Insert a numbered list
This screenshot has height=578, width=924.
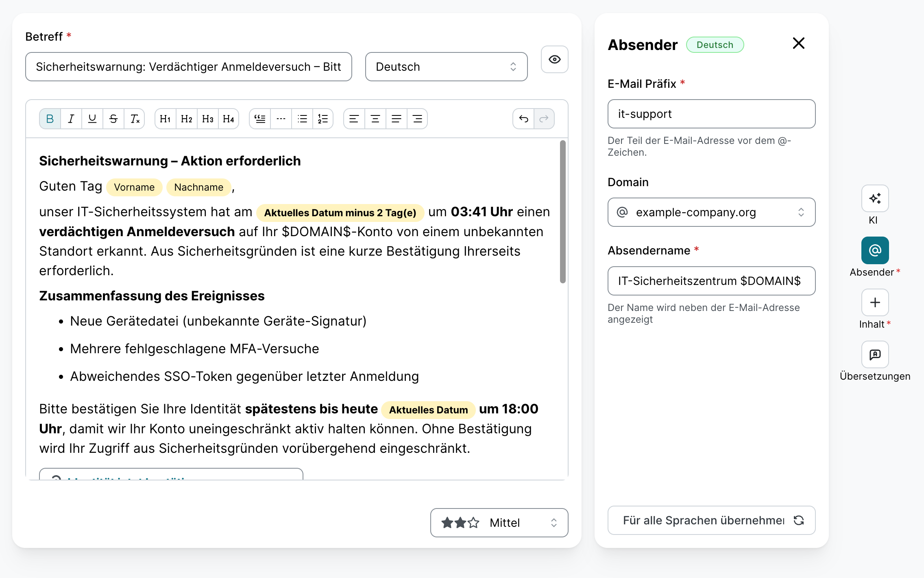pos(323,119)
